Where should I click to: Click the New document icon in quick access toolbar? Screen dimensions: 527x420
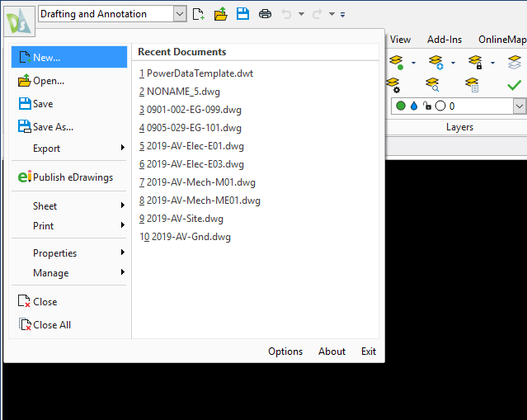click(198, 14)
